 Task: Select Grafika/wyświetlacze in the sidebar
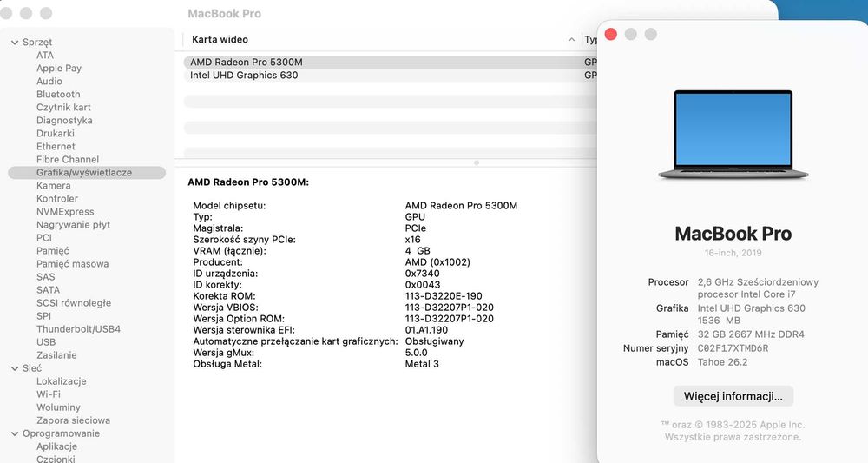pyautogui.click(x=87, y=173)
